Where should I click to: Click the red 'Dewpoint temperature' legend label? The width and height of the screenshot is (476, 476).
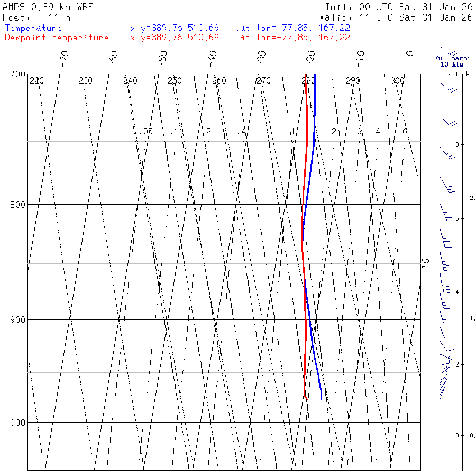click(x=57, y=38)
